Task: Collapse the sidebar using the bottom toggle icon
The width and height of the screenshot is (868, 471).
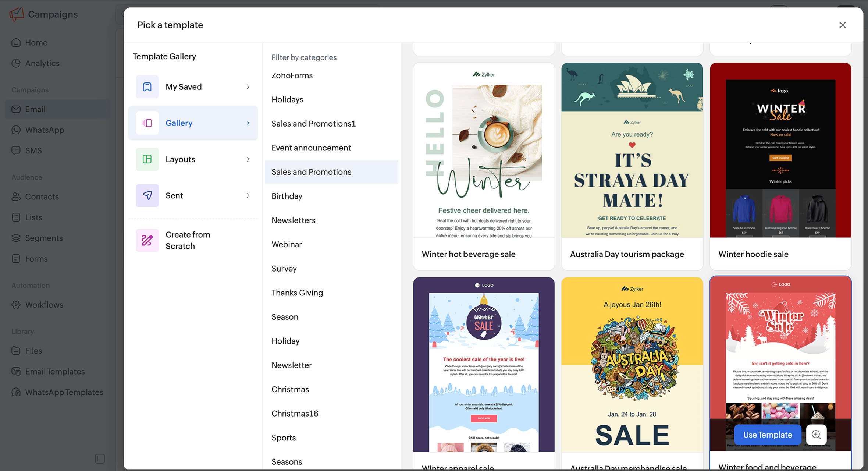Action: point(100,458)
